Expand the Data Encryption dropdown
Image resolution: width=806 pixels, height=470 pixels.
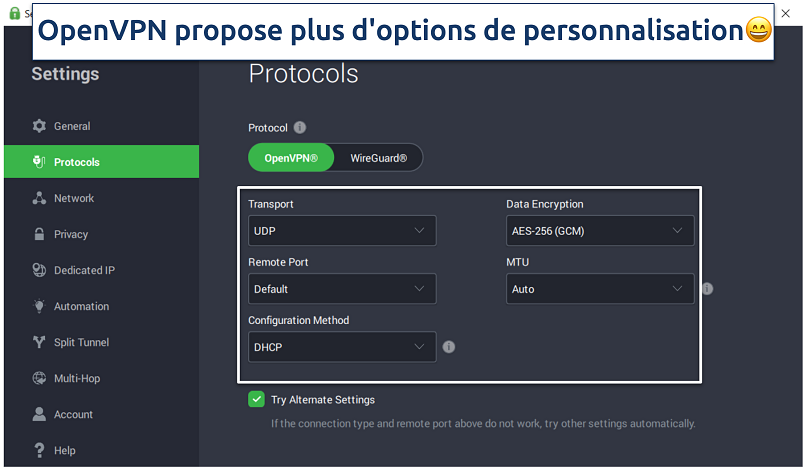tap(600, 231)
